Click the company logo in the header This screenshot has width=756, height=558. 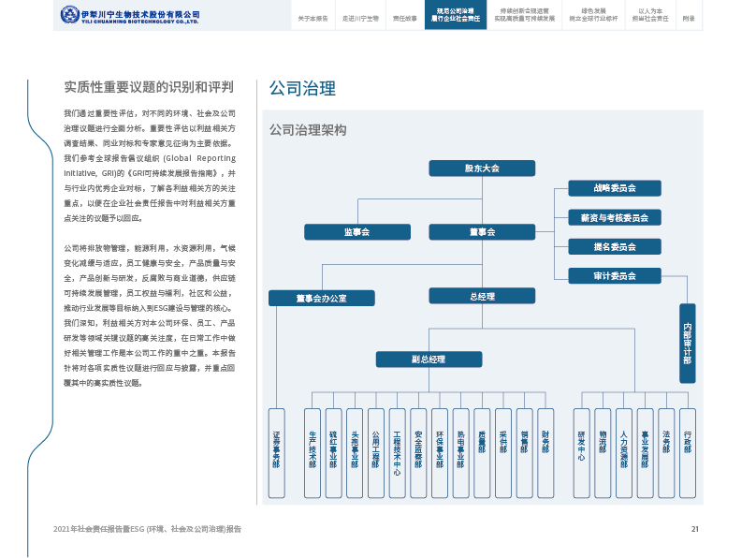pyautogui.click(x=131, y=16)
